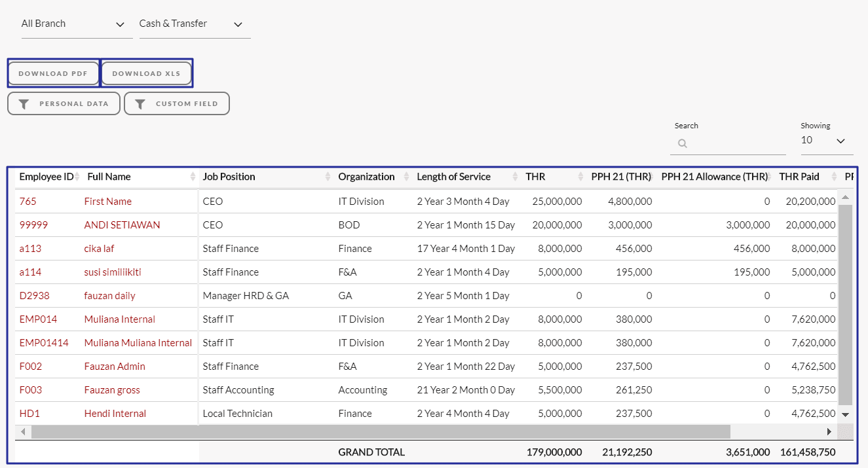Click sort arrows on Organization column
The width and height of the screenshot is (868, 468).
(406, 177)
